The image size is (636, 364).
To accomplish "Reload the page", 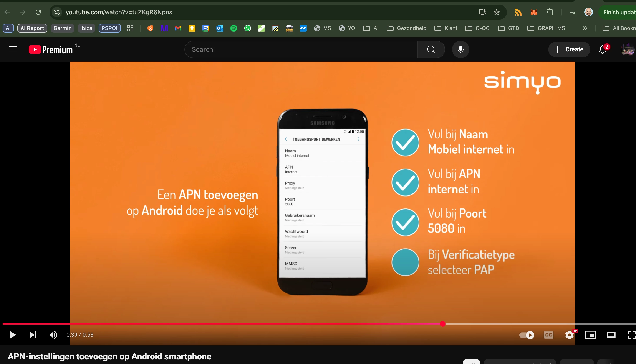I will coord(38,12).
